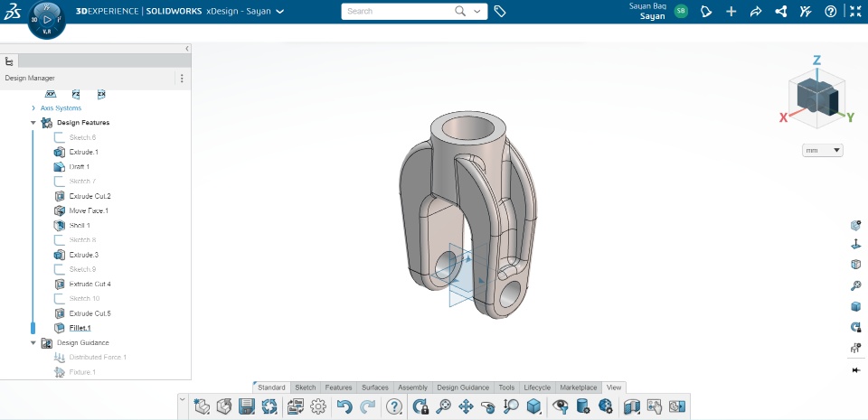Switch to the Sketch tab
This screenshot has height=420, width=868.
tap(306, 387)
